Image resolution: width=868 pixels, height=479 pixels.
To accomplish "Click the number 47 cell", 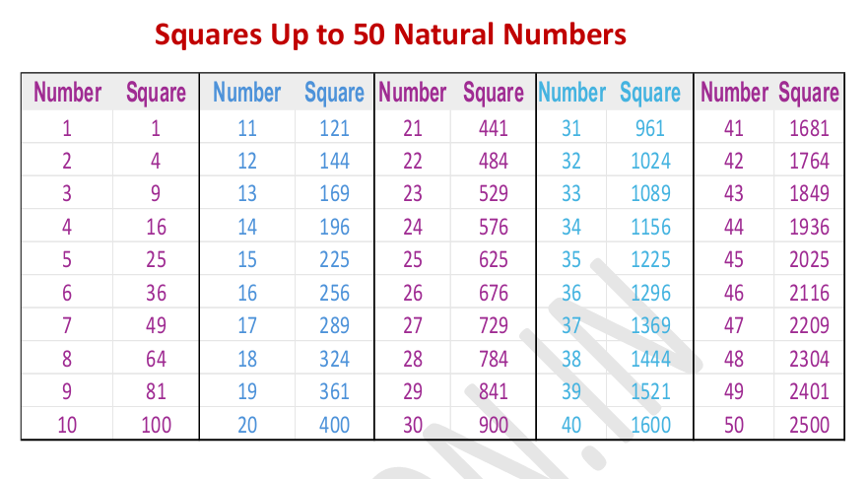I will pyautogui.click(x=733, y=325).
